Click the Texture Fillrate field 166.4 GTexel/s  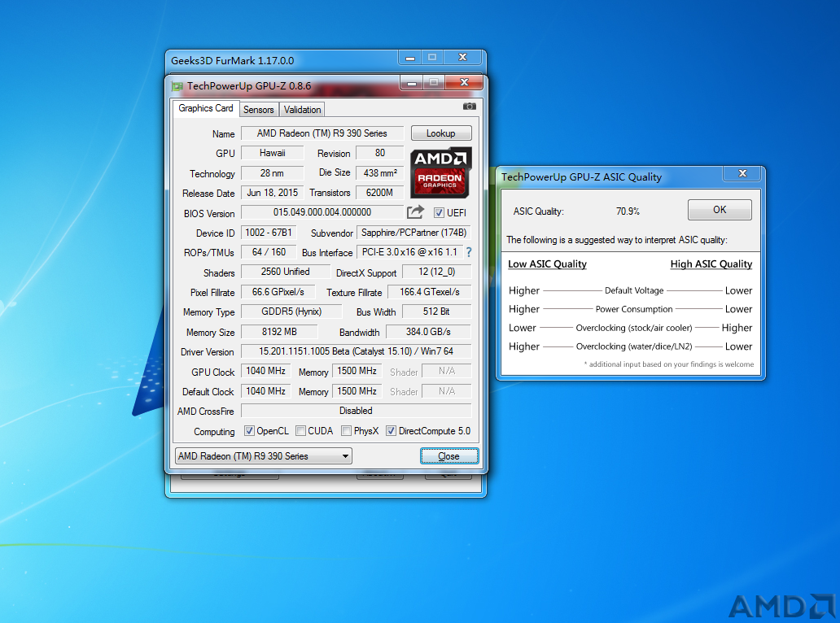430,292
